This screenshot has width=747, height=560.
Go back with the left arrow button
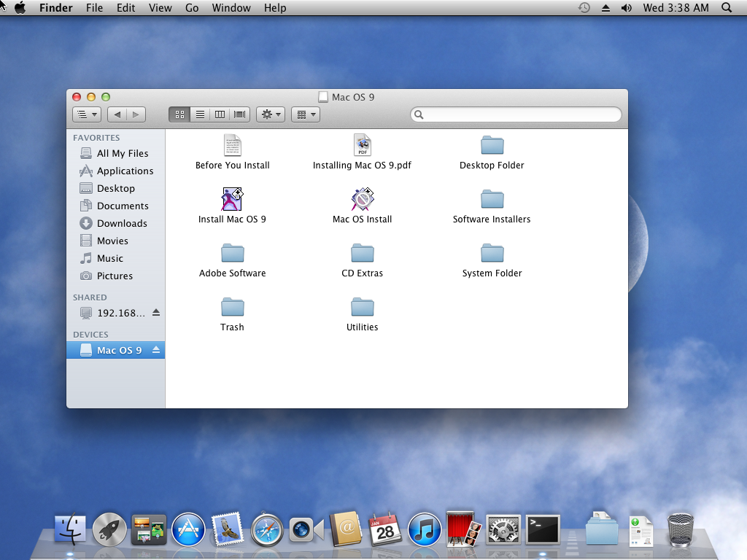(x=117, y=114)
